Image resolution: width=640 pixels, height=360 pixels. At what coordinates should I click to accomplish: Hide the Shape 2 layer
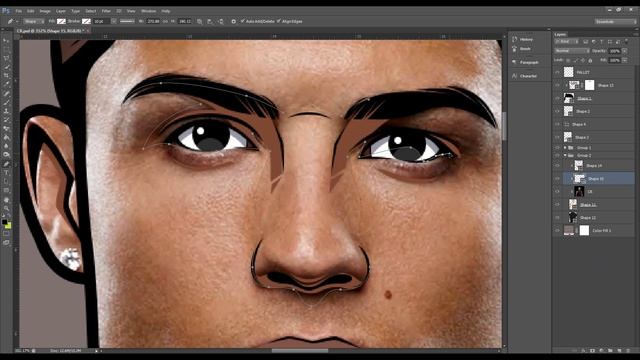click(558, 111)
